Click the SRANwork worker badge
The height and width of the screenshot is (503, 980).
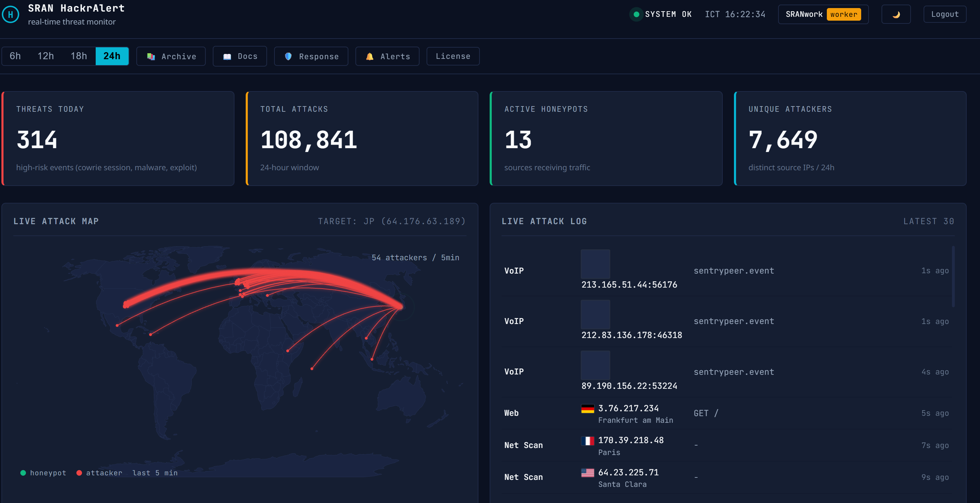(x=823, y=14)
